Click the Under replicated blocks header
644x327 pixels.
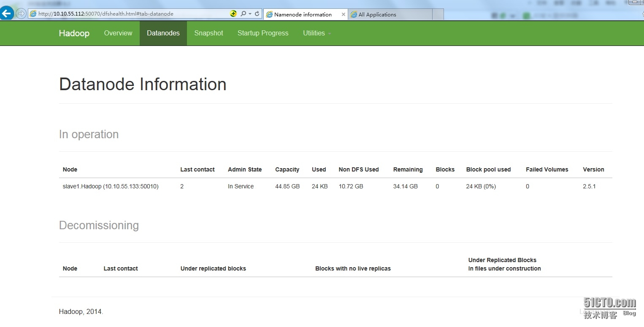(x=213, y=268)
